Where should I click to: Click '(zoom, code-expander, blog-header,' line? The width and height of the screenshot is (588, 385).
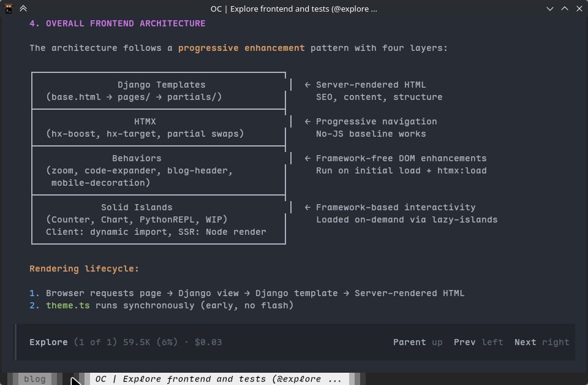pyautogui.click(x=139, y=170)
